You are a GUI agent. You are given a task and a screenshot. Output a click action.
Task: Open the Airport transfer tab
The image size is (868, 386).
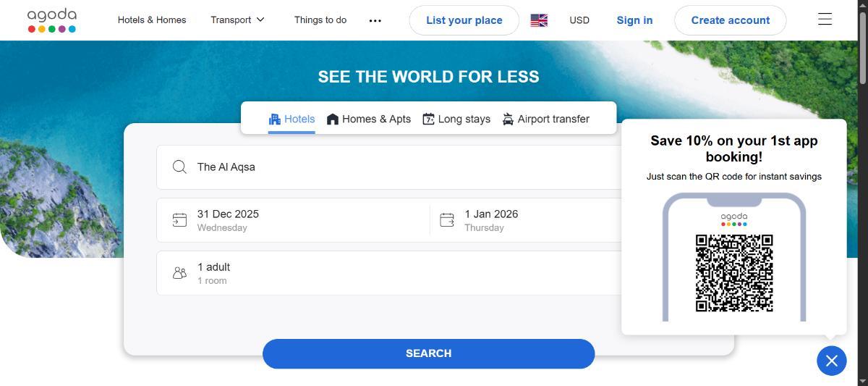click(546, 119)
